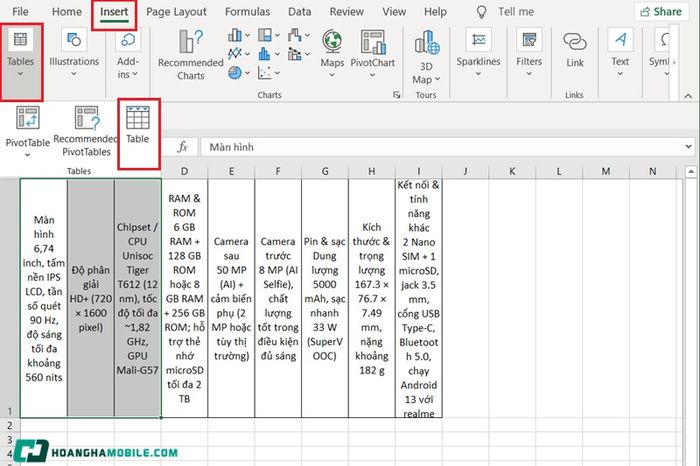Screen dimensions: 700x466
Task: Click the Share button
Action: [661, 12]
